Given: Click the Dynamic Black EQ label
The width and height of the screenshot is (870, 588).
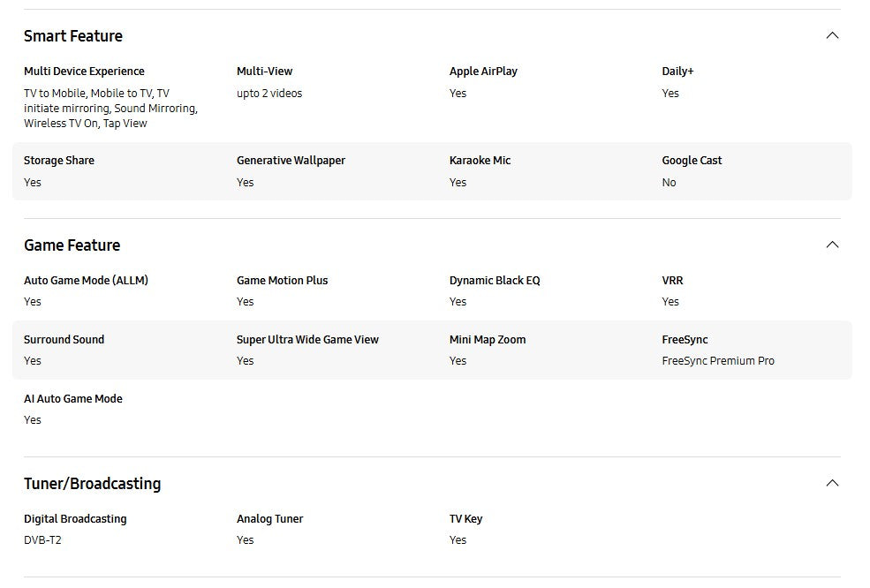Looking at the screenshot, I should [x=495, y=281].
